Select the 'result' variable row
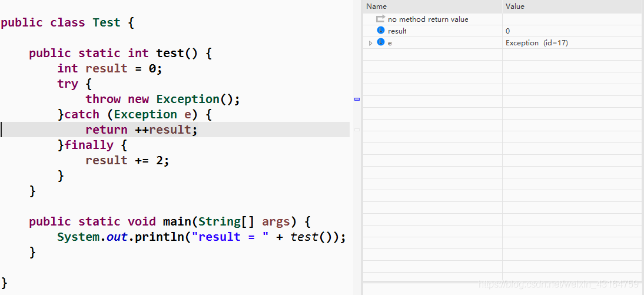The height and width of the screenshot is (295, 644). (x=503, y=31)
